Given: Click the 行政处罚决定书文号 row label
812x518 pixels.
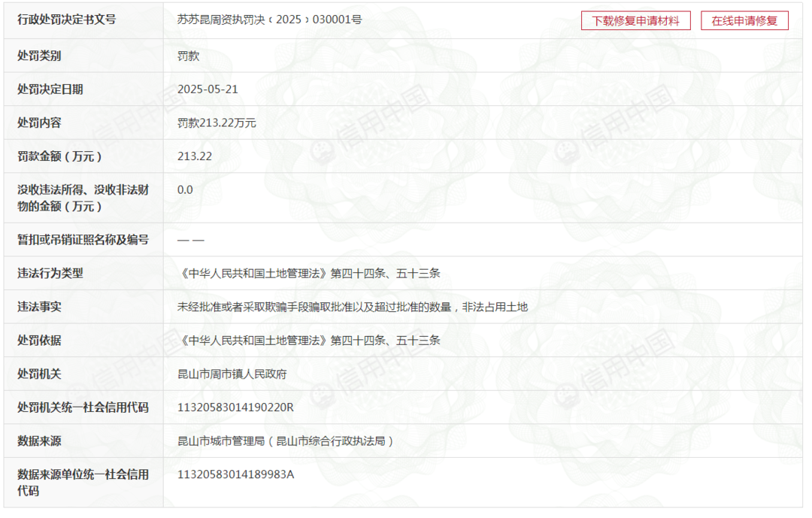Looking at the screenshot, I should (x=67, y=20).
